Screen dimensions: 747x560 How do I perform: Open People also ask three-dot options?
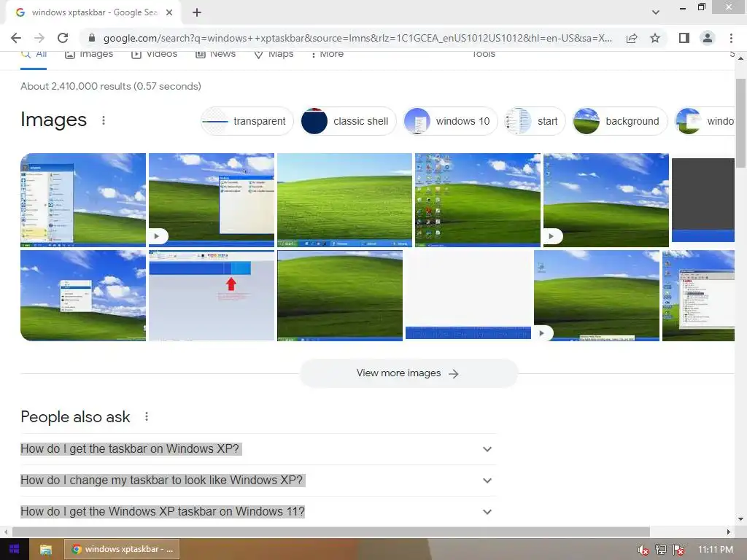point(147,416)
